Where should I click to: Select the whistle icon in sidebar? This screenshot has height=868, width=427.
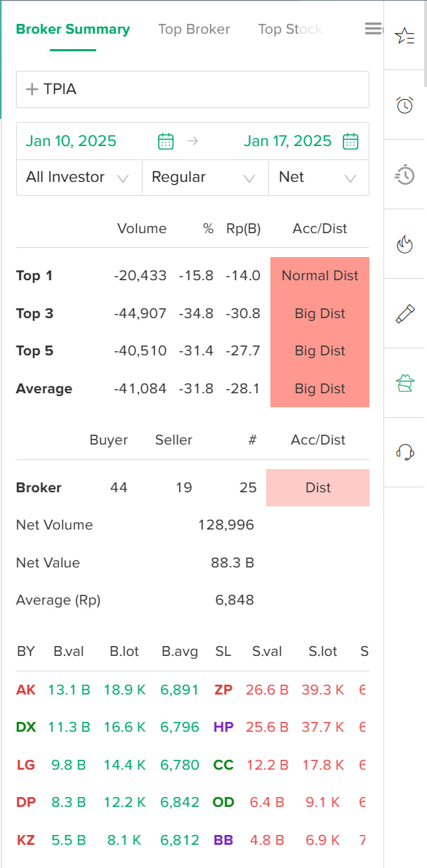pos(405,315)
